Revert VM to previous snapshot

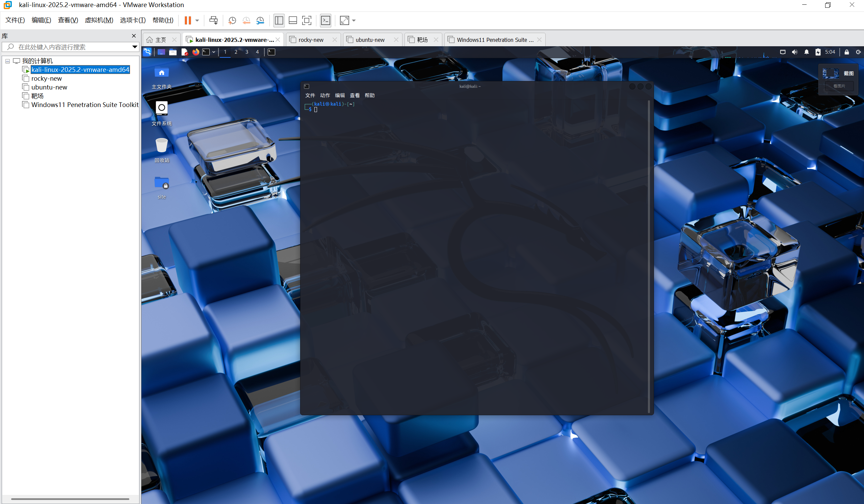pyautogui.click(x=246, y=21)
